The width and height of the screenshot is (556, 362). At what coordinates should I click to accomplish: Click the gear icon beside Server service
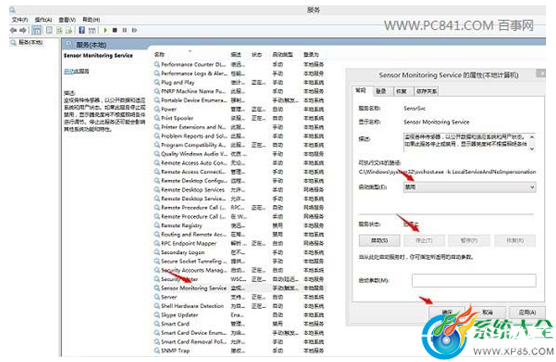[x=157, y=297]
